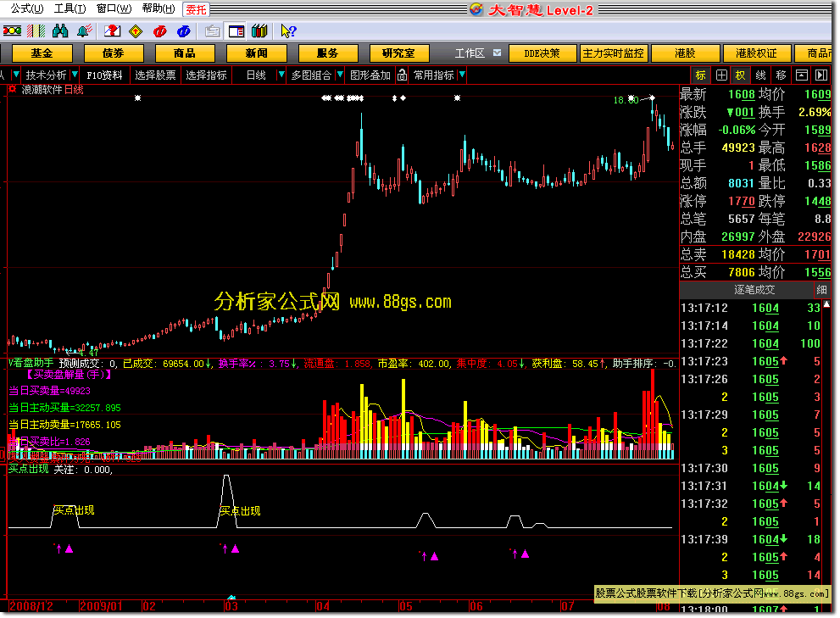
Task: Click 选择指标 in chart toolbar
Action: [206, 75]
